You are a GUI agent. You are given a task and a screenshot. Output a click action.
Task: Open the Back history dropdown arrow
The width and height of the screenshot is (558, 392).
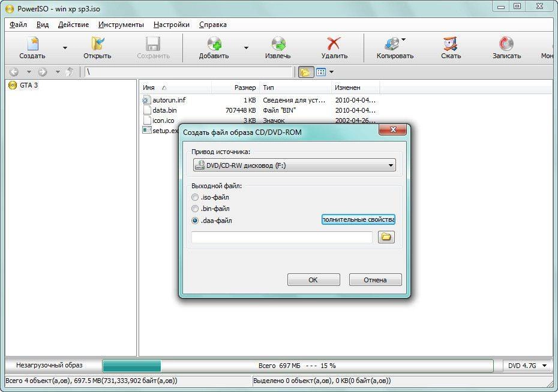[x=29, y=72]
